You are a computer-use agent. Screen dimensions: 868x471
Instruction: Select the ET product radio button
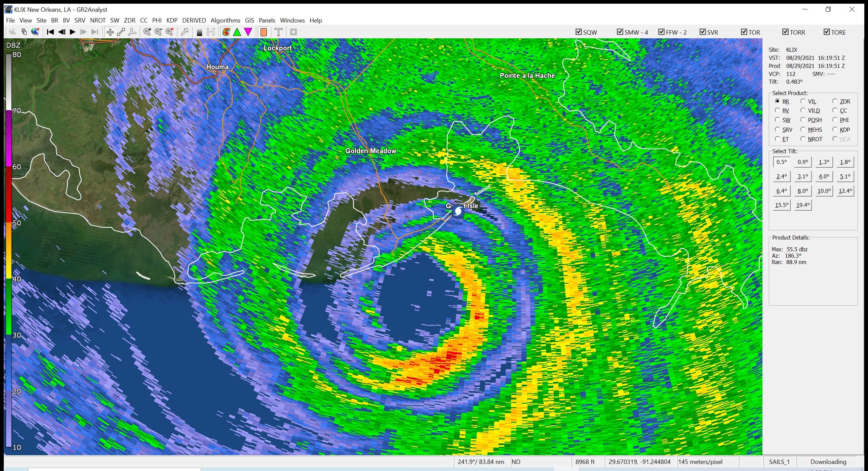(777, 139)
